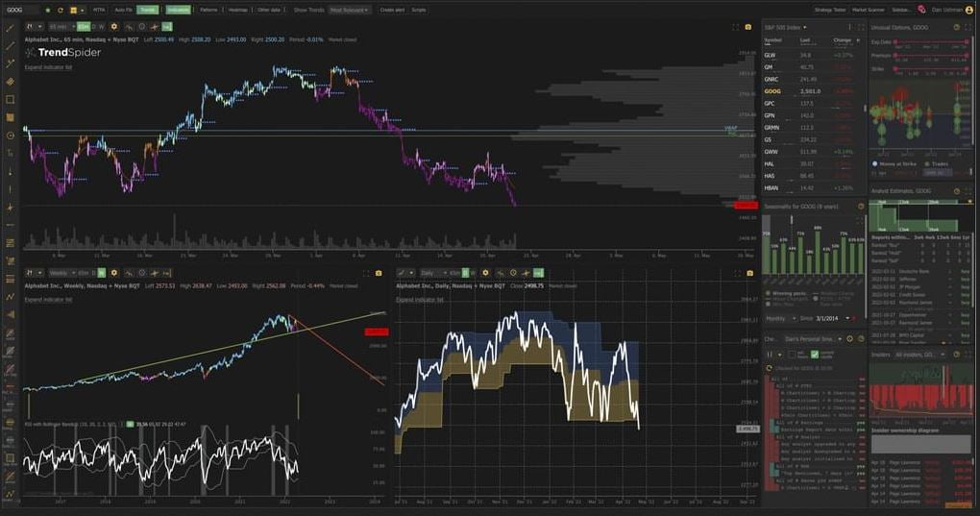Open the Patterns menu item
This screenshot has width=980, height=516.
[208, 10]
